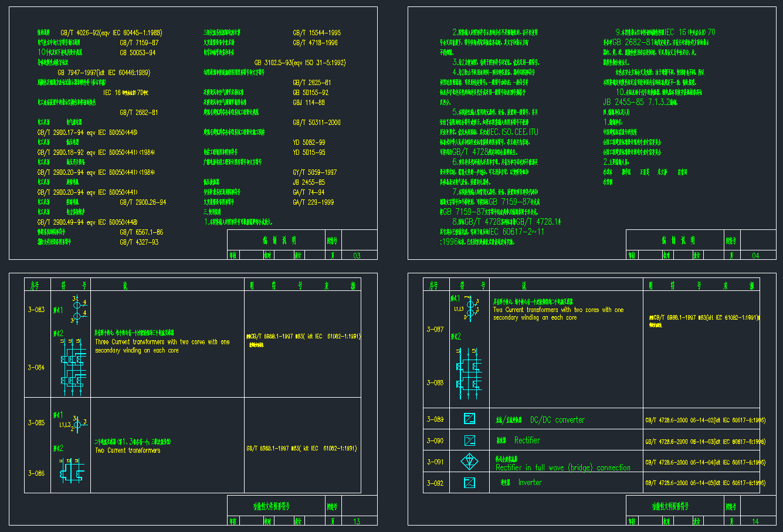Select the page number 14 in title block
The width and height of the screenshot is (783, 532).
pos(755,521)
